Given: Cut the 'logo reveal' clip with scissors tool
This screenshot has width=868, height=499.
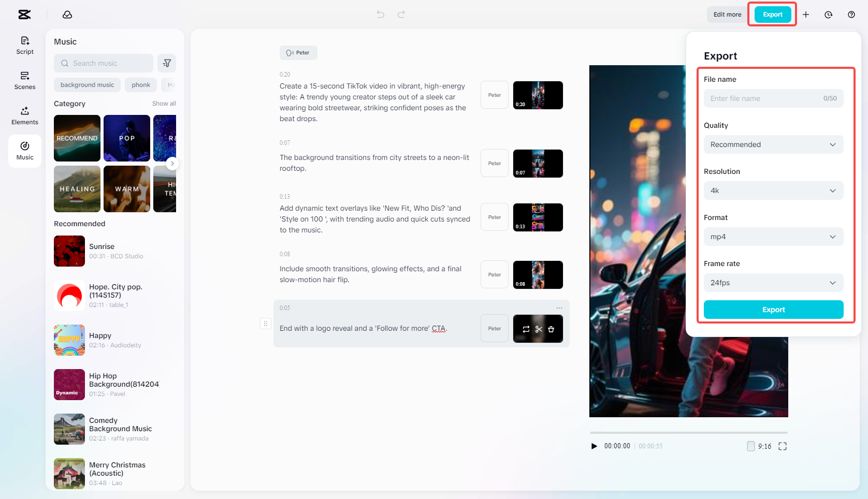Looking at the screenshot, I should click(x=539, y=329).
